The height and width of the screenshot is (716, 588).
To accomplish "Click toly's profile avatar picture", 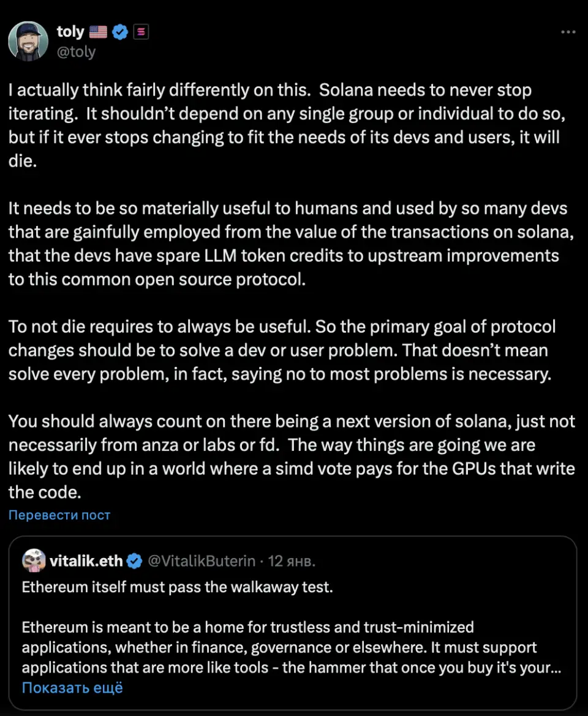I will [28, 41].
